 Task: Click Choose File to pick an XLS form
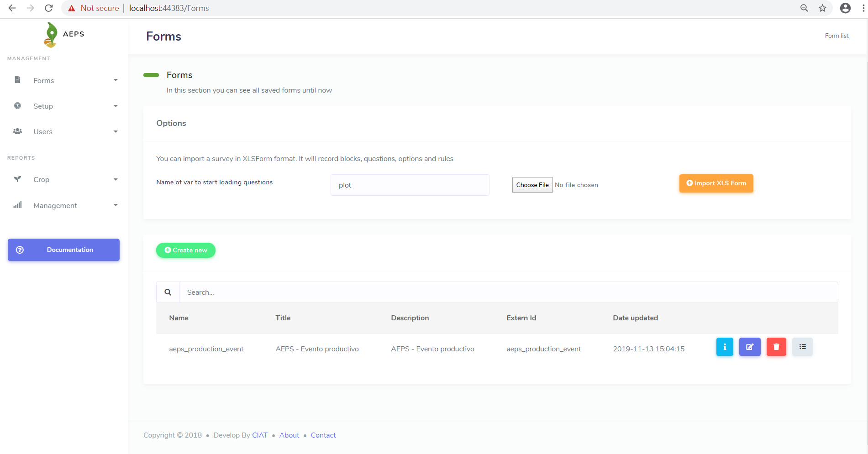pos(532,185)
